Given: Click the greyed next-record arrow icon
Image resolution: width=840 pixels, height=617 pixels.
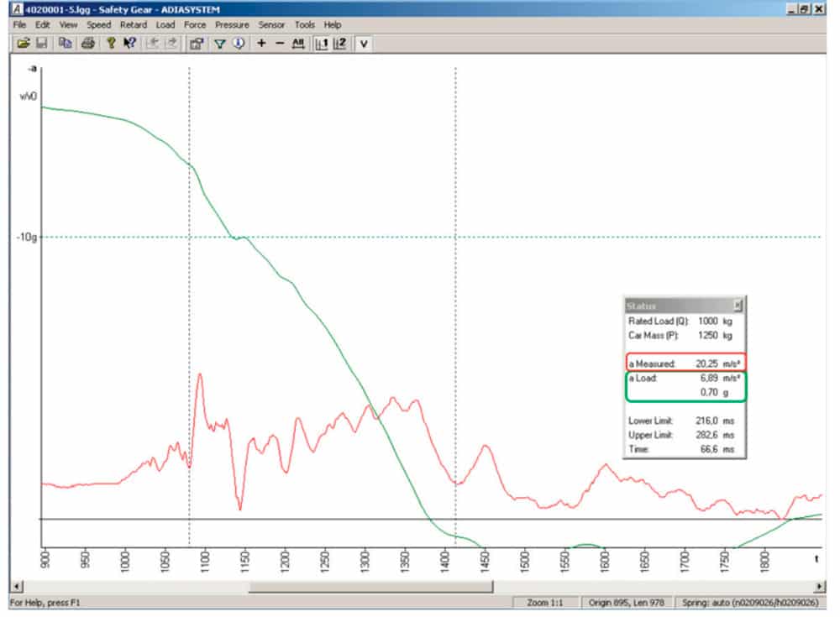Looking at the screenshot, I should 171,44.
